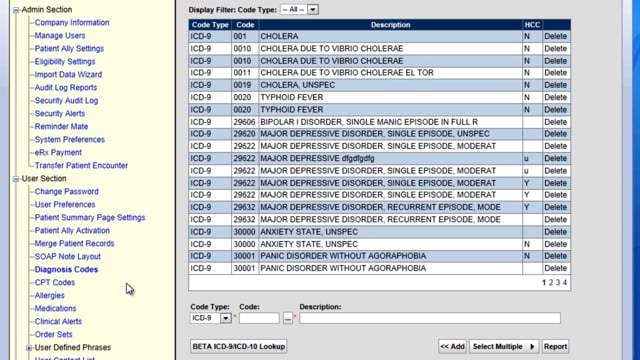The height and width of the screenshot is (360, 640).
Task: Open Change Password
Action: pos(67,191)
